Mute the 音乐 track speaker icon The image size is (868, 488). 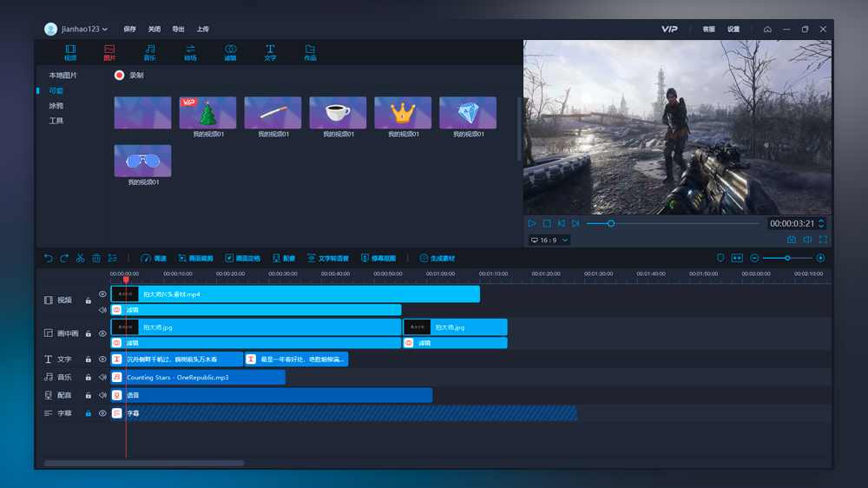click(x=102, y=377)
